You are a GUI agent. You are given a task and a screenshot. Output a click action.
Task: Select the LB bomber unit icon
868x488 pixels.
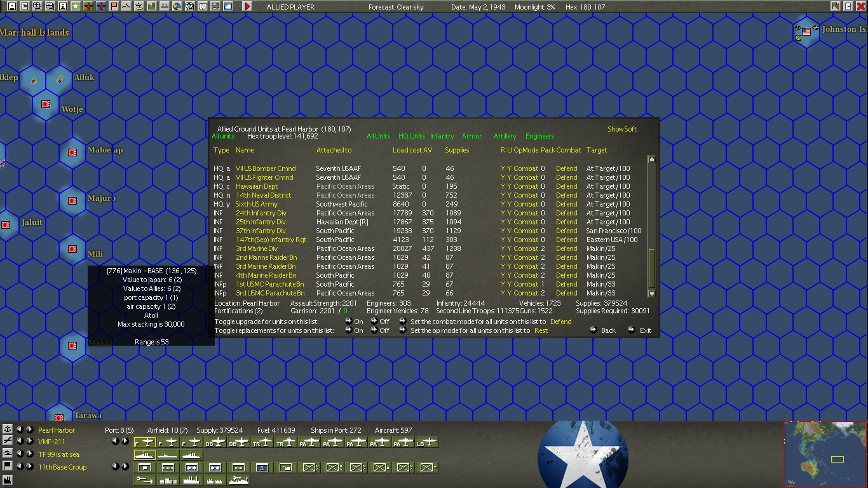428,442
